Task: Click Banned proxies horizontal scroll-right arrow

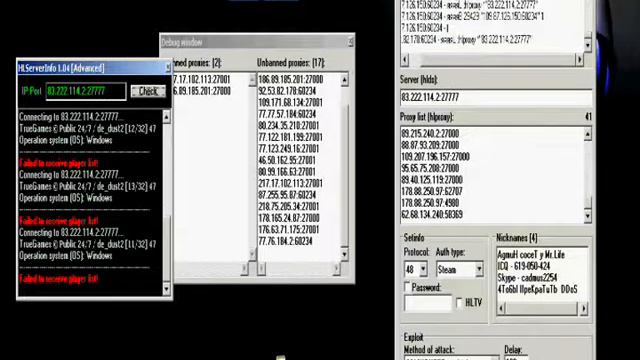Action: (x=244, y=269)
